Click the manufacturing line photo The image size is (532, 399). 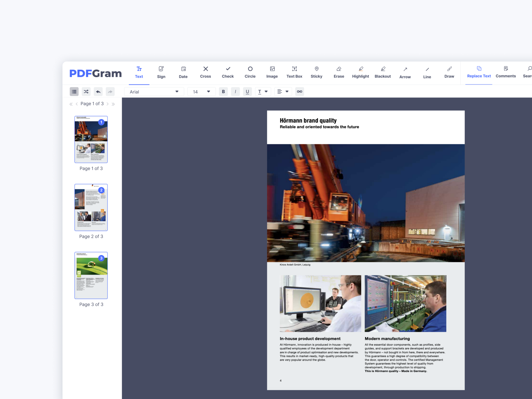[406, 304]
